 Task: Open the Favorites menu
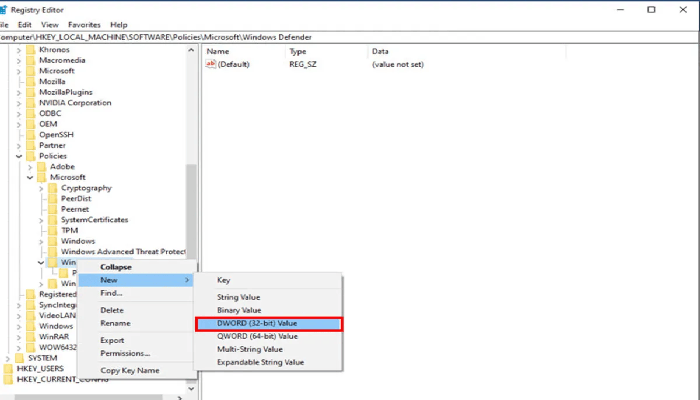[x=85, y=24]
